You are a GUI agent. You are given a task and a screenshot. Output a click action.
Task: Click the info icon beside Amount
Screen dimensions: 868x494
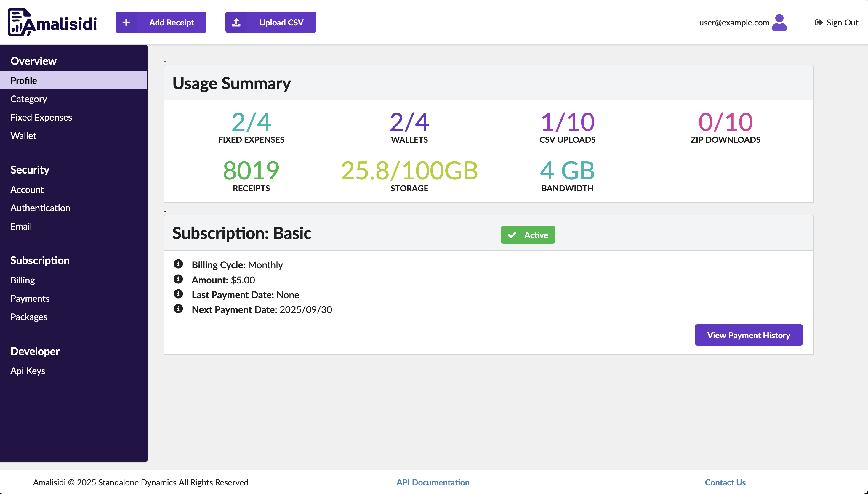click(178, 279)
